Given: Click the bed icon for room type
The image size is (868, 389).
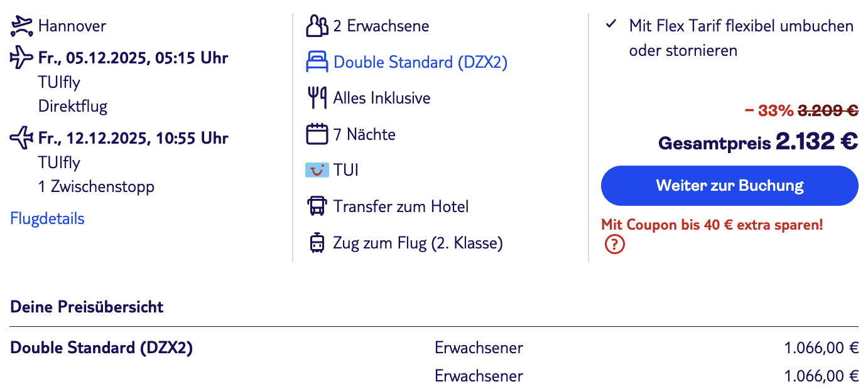Looking at the screenshot, I should tap(317, 62).
